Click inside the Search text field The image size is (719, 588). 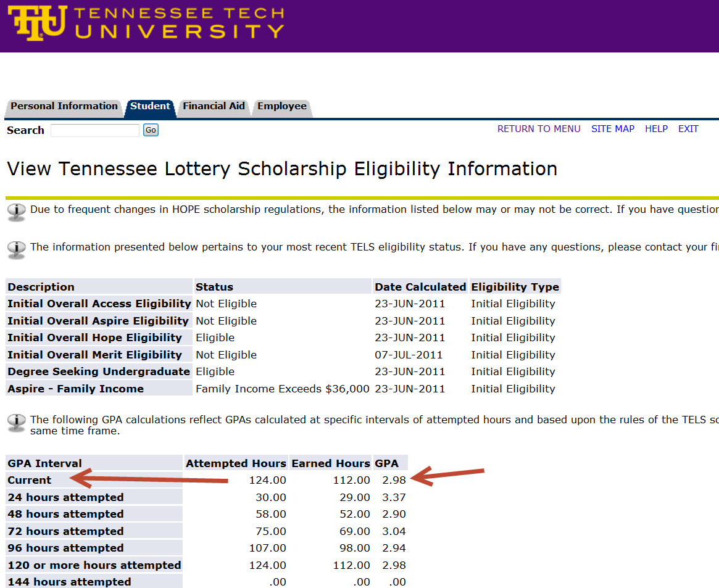point(95,130)
